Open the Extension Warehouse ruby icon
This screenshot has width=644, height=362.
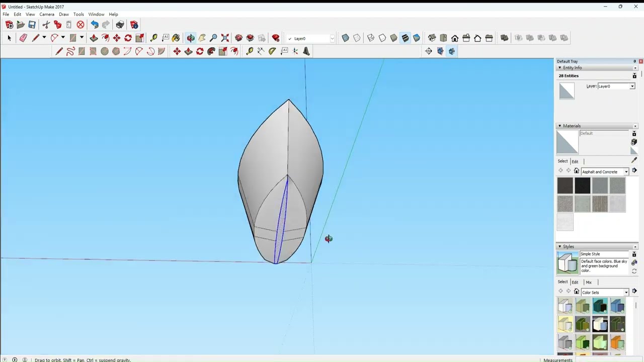tap(276, 38)
